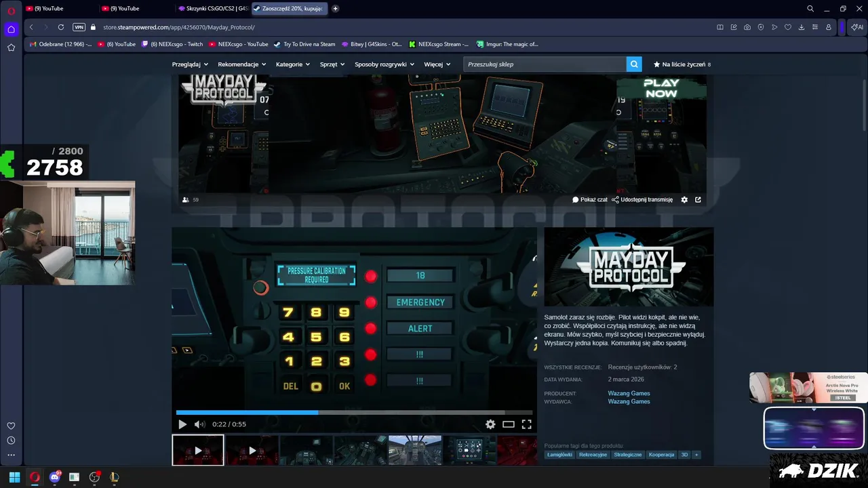Open Na liście życzeń wishlist
The image size is (868, 488).
coord(682,64)
